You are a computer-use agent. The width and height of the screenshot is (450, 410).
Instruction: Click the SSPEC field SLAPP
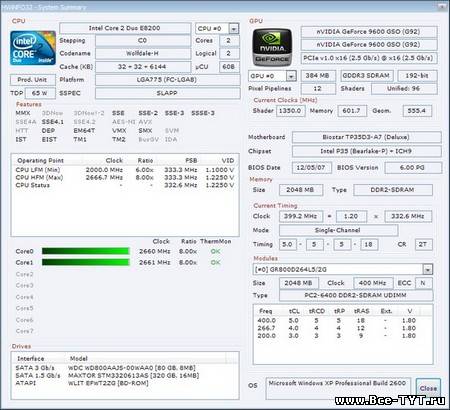point(167,93)
